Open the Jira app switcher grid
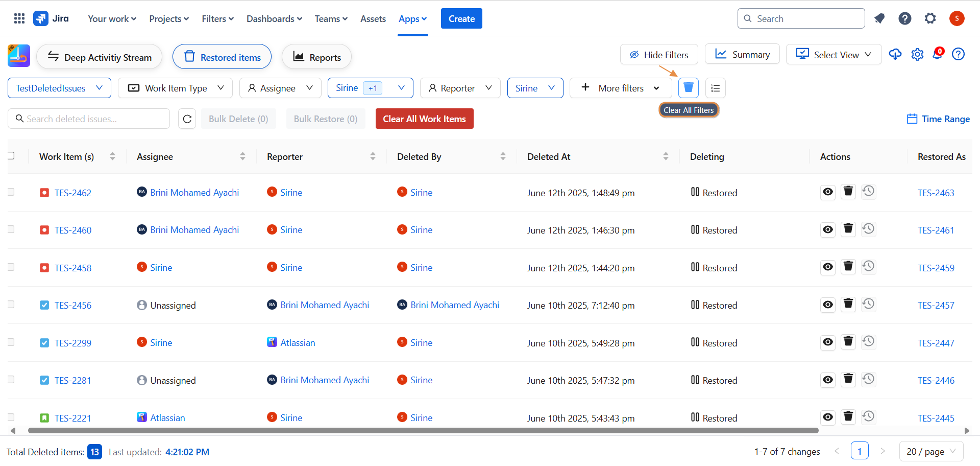 pos(19,19)
